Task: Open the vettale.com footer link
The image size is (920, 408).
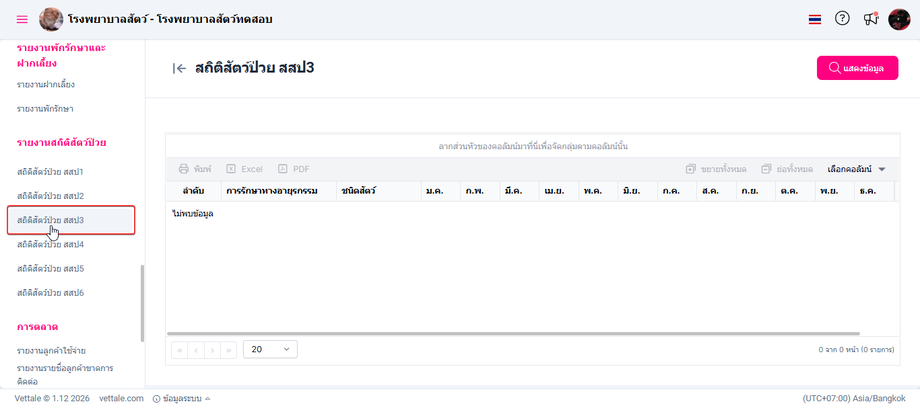Action: click(x=121, y=398)
